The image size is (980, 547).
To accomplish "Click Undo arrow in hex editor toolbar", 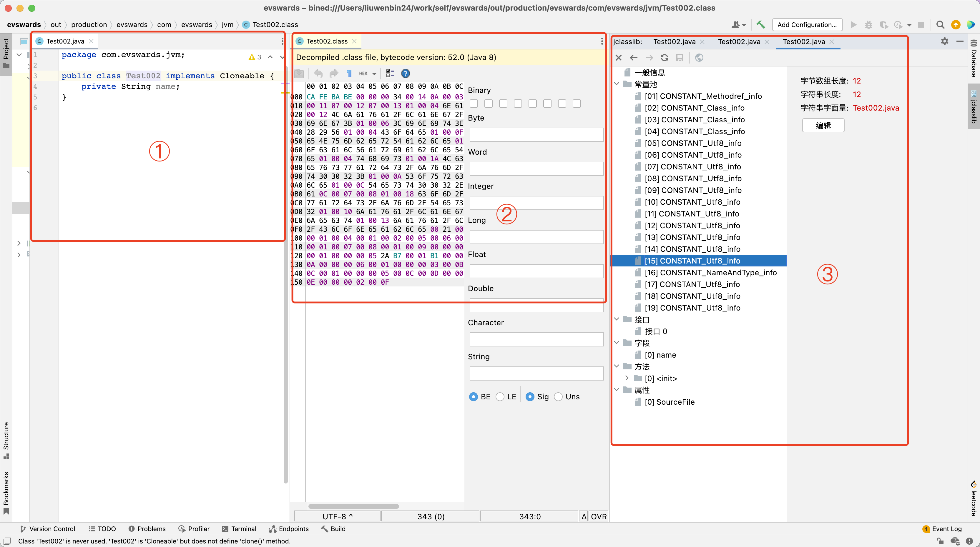I will pos(318,73).
